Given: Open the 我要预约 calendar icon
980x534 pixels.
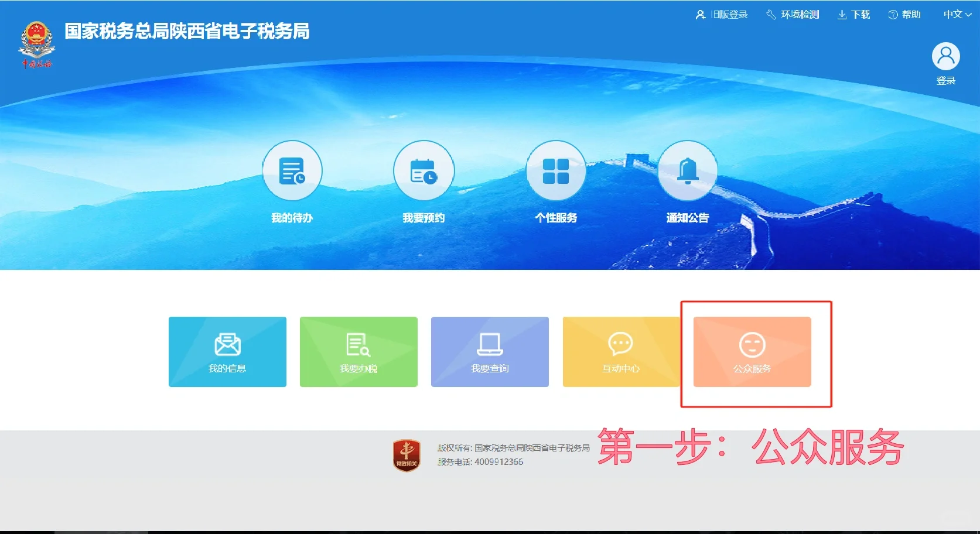Looking at the screenshot, I should pos(424,171).
